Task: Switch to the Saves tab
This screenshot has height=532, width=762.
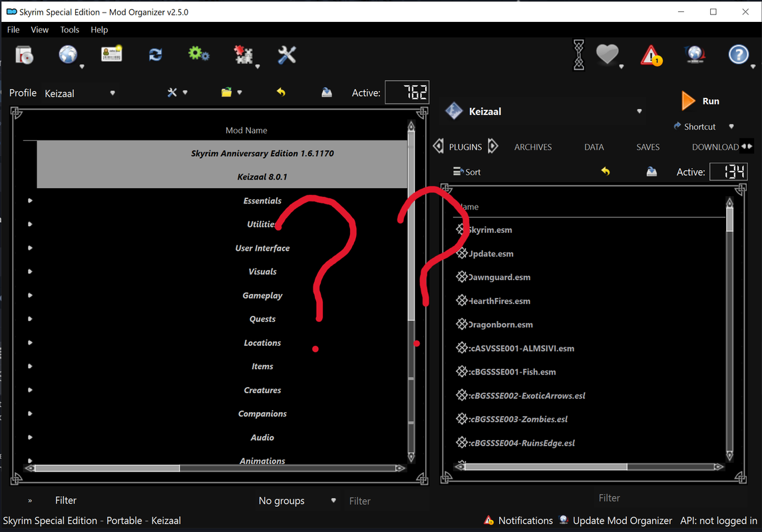Action: (648, 147)
